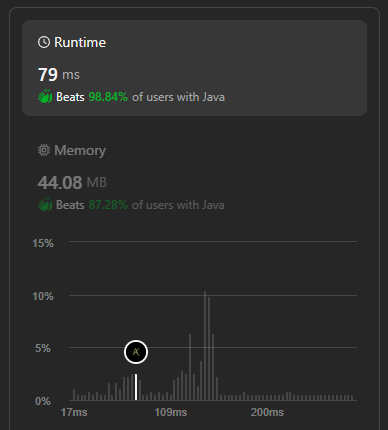Click the green 87.28% beats percentage

[x=108, y=205]
